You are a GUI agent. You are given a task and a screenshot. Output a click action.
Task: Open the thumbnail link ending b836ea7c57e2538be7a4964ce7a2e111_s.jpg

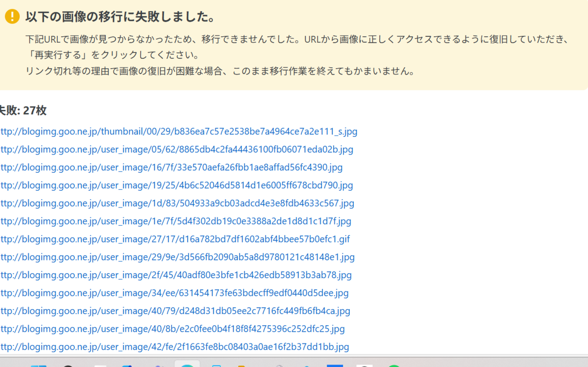(179, 131)
